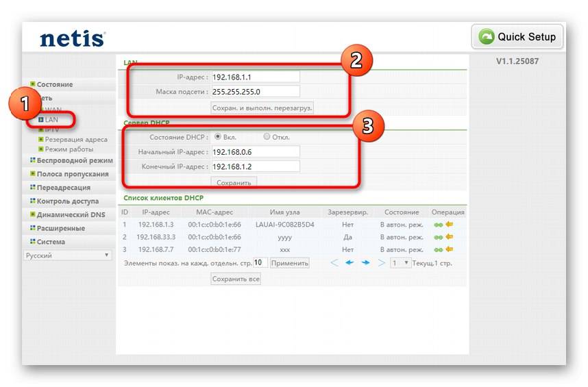Open the page number dropdown
Viewport: 588px width, 387px height.
tap(400, 263)
